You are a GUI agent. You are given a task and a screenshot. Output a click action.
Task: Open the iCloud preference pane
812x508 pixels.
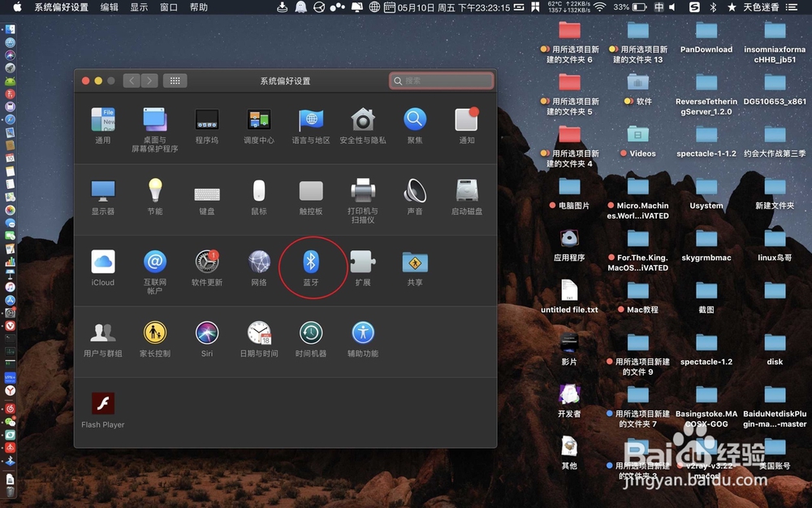[102, 262]
